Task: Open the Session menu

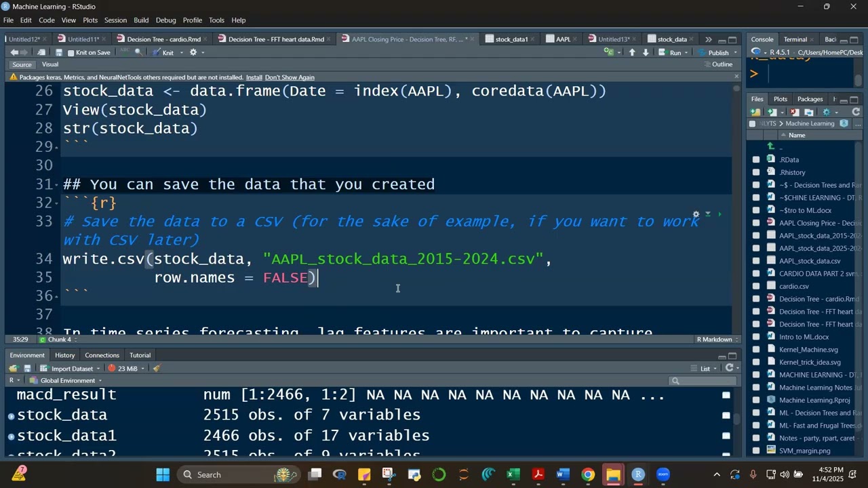Action: tap(115, 20)
